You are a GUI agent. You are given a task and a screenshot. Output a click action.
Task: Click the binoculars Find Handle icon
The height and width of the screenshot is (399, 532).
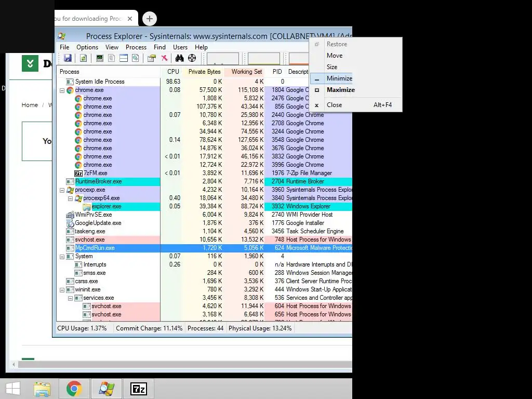click(179, 58)
